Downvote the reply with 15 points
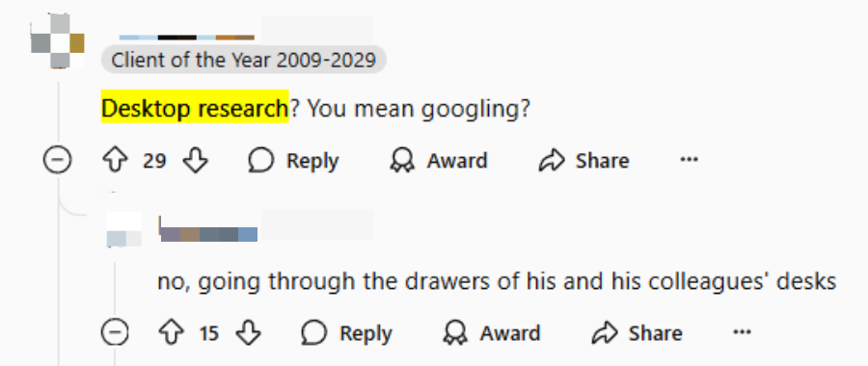The height and width of the screenshot is (366, 868). click(x=248, y=333)
